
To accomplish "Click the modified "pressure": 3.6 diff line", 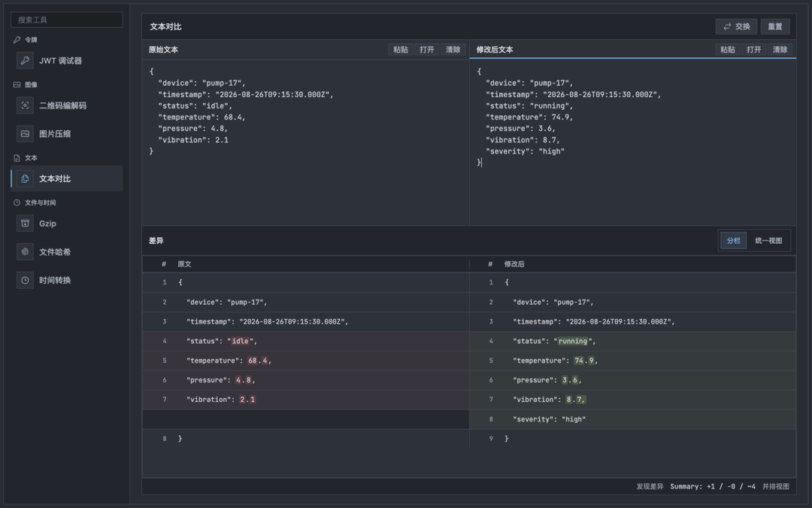I will pyautogui.click(x=633, y=380).
